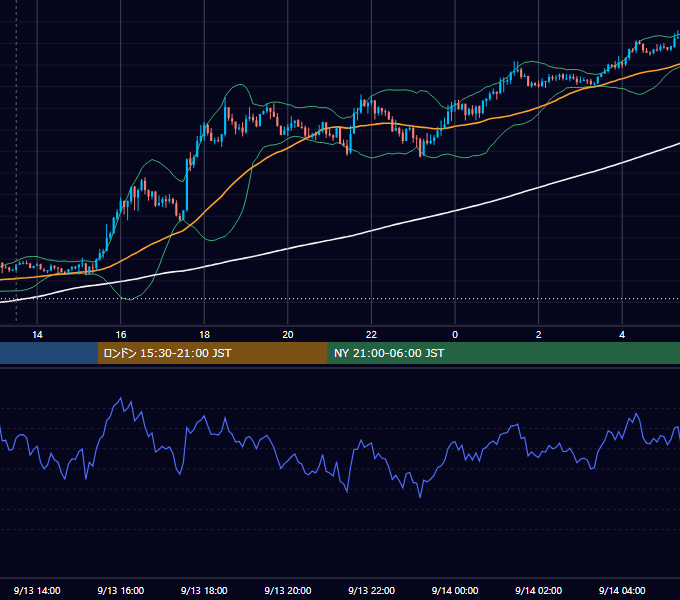This screenshot has height=600, width=680.
Task: Click the '9/14 00:00' time label
Action: (455, 590)
